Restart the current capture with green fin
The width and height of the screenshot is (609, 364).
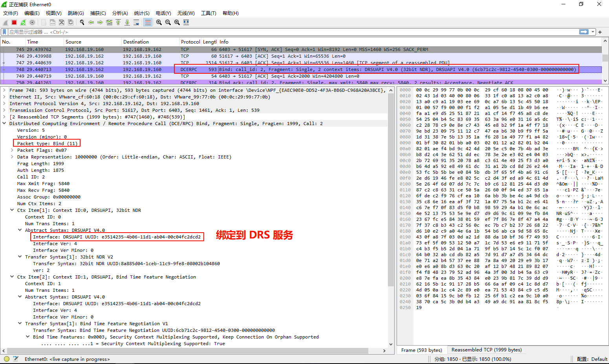23,22
